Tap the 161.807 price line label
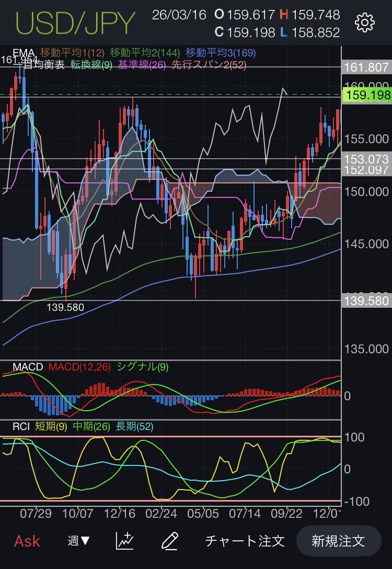This screenshot has height=569, width=392. 366,67
